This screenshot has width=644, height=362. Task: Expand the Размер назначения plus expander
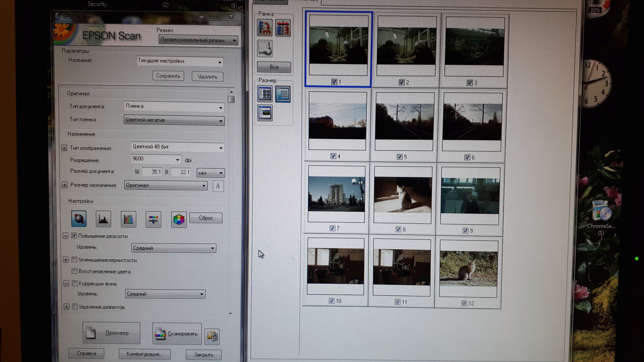65,185
